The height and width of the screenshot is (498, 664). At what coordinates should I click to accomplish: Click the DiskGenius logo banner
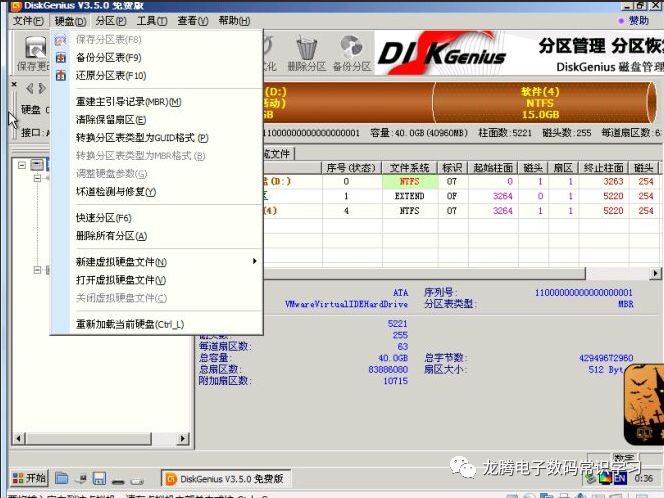(x=442, y=53)
